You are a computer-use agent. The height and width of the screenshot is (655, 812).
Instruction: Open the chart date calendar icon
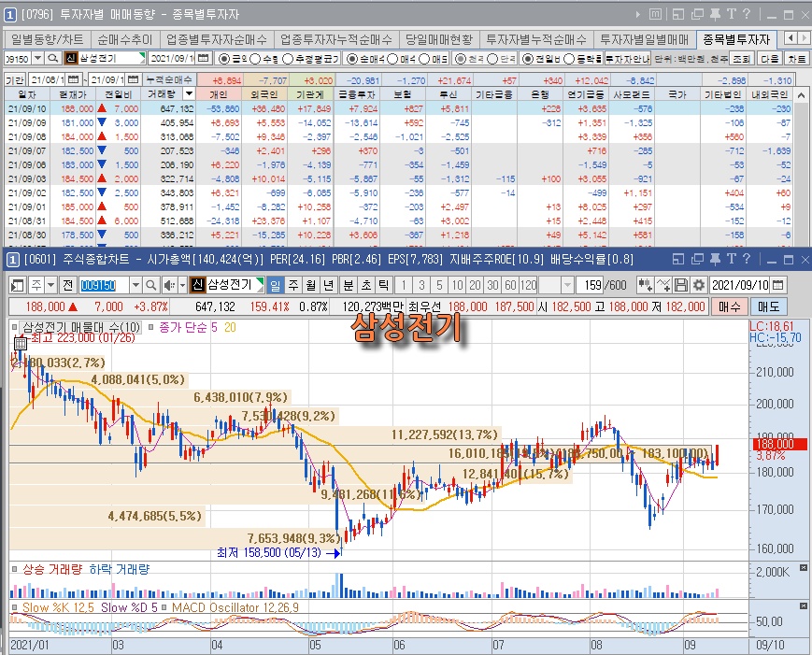pyautogui.click(x=777, y=285)
